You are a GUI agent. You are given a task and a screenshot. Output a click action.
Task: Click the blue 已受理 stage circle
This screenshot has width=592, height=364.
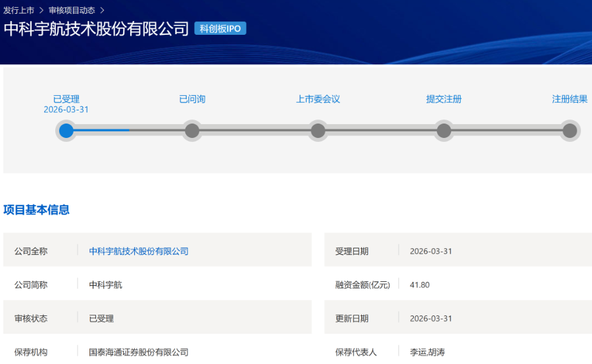[66, 131]
